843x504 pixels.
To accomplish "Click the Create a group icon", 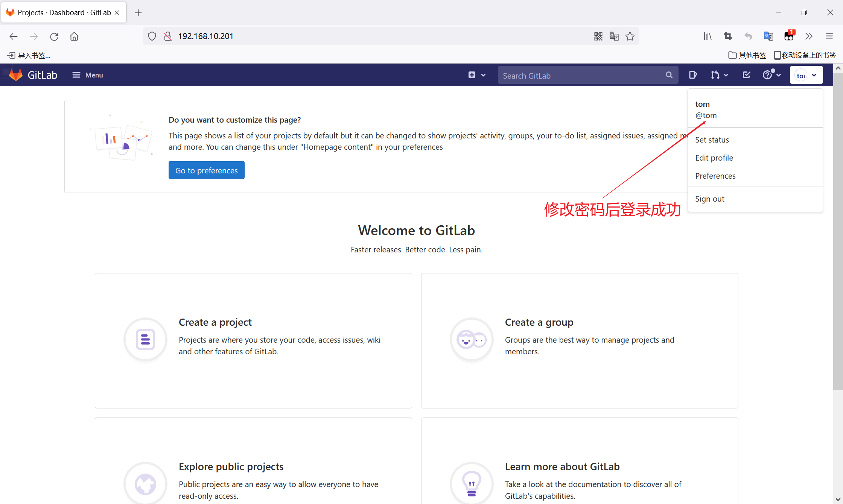I will [472, 340].
